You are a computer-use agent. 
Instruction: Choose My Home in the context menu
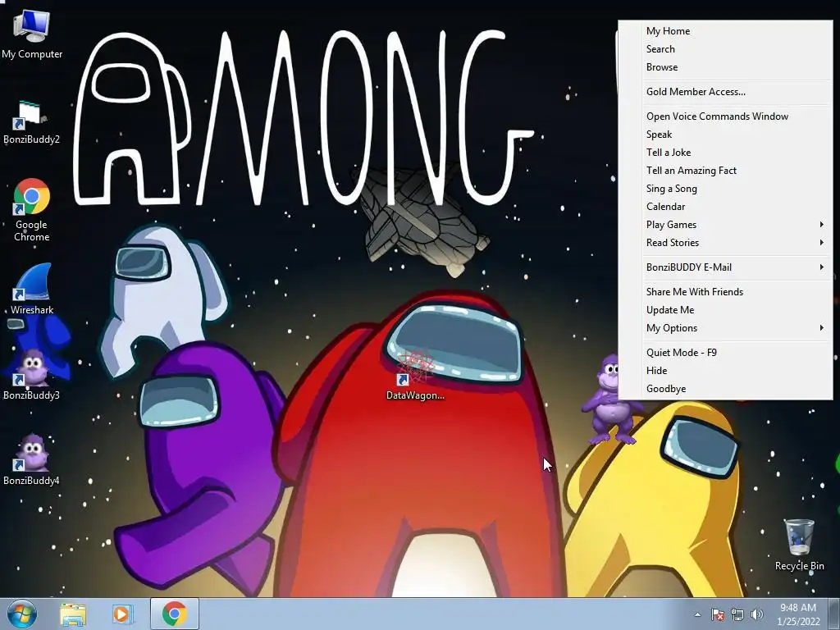[x=725, y=31]
